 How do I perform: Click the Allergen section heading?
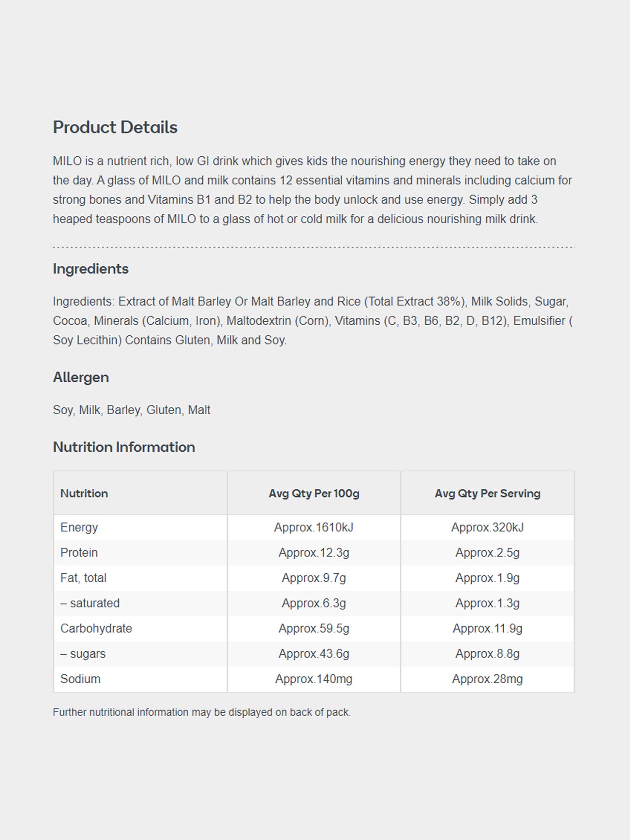point(81,377)
